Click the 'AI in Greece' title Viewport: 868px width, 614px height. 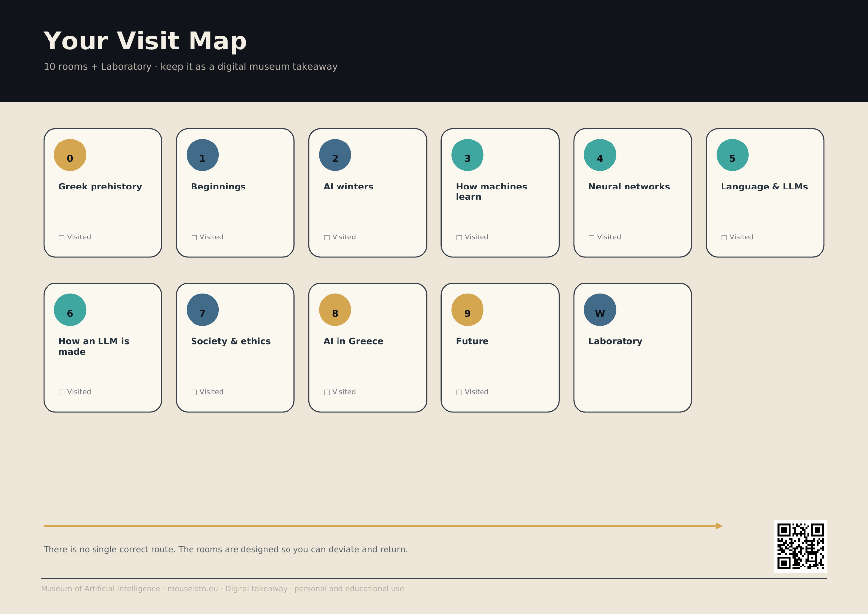[353, 341]
